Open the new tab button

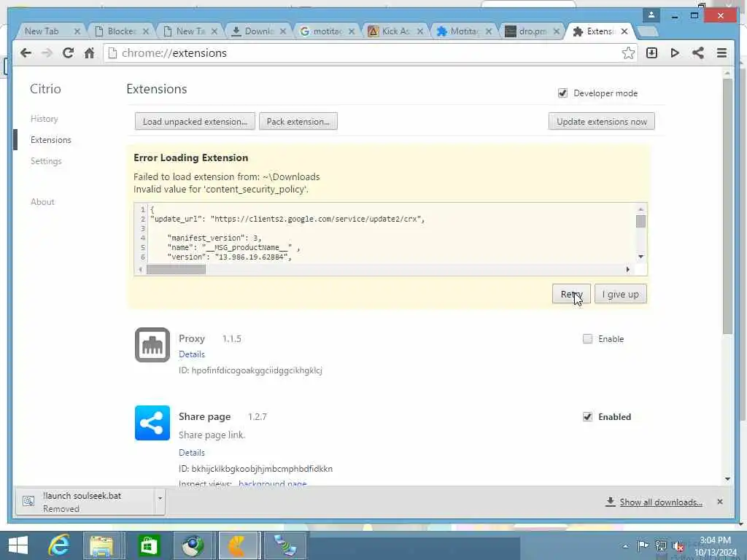[647, 32]
